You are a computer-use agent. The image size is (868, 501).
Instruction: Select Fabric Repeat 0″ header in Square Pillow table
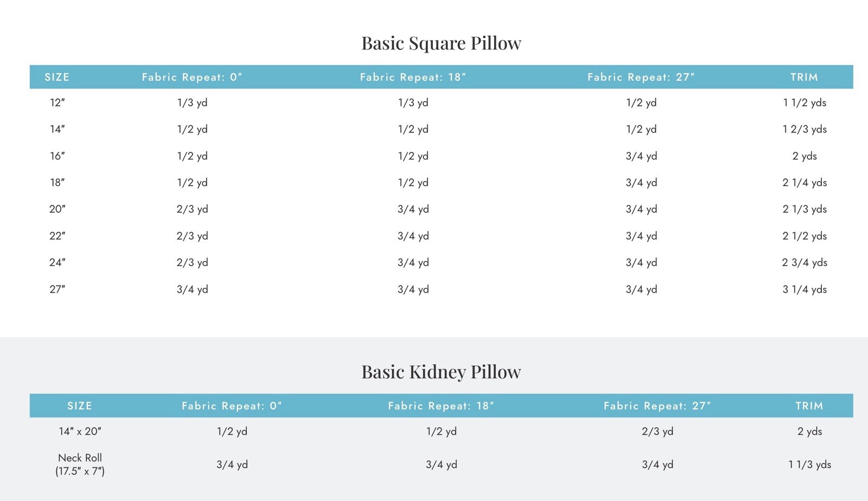coord(192,77)
